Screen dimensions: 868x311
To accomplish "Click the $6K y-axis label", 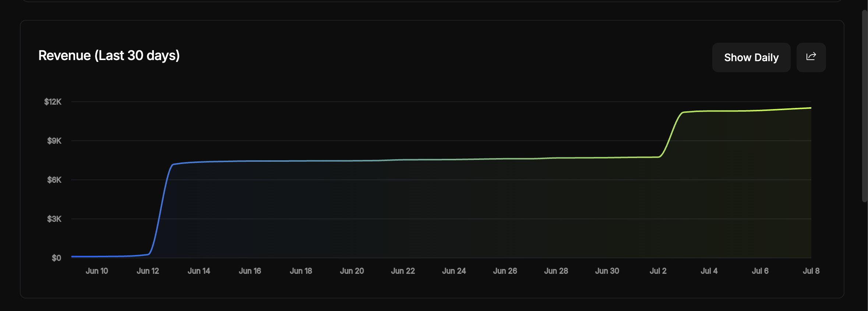I will pos(54,180).
